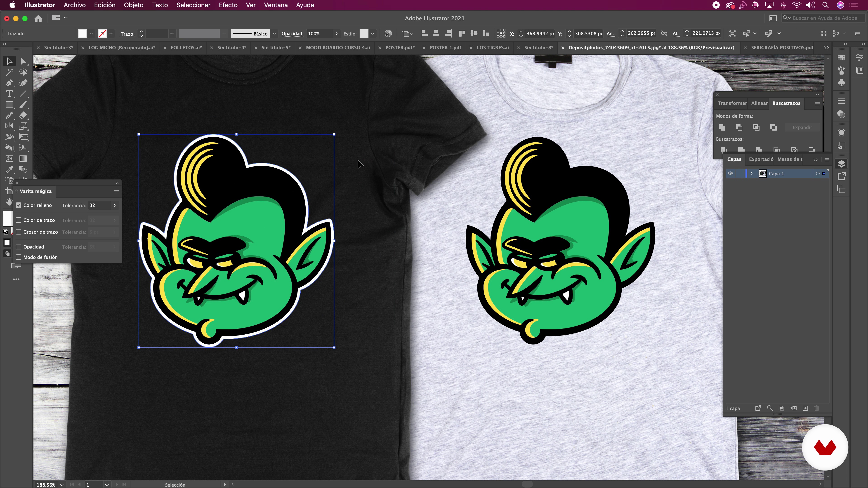Click the Expandir button
The width and height of the screenshot is (868, 488).
802,127
